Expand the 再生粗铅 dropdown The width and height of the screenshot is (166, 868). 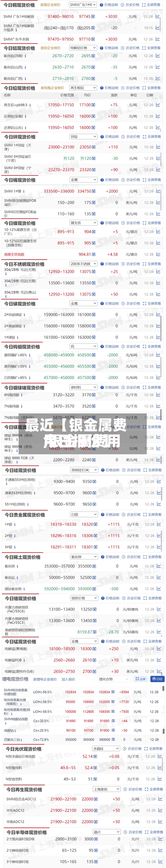coord(83,88)
